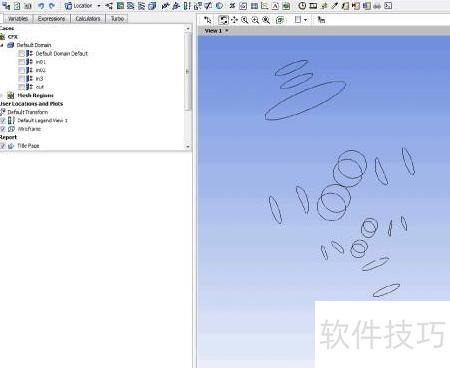Uncheck the Wireframe visibility checkbox
450x368 pixels.
coord(3,129)
